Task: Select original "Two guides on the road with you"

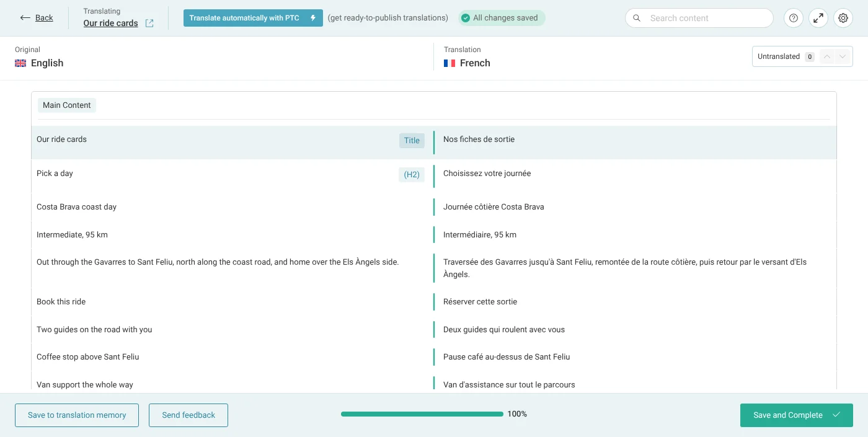Action: pyautogui.click(x=94, y=330)
